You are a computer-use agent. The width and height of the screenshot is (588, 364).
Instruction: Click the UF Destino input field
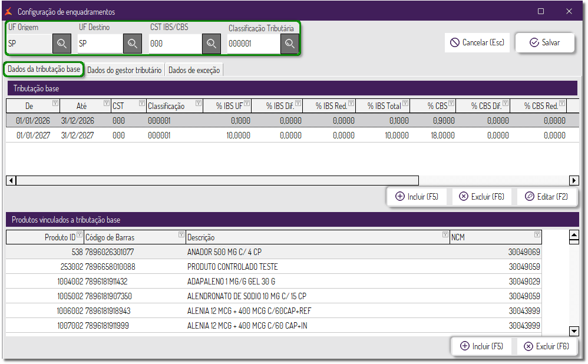pos(100,44)
